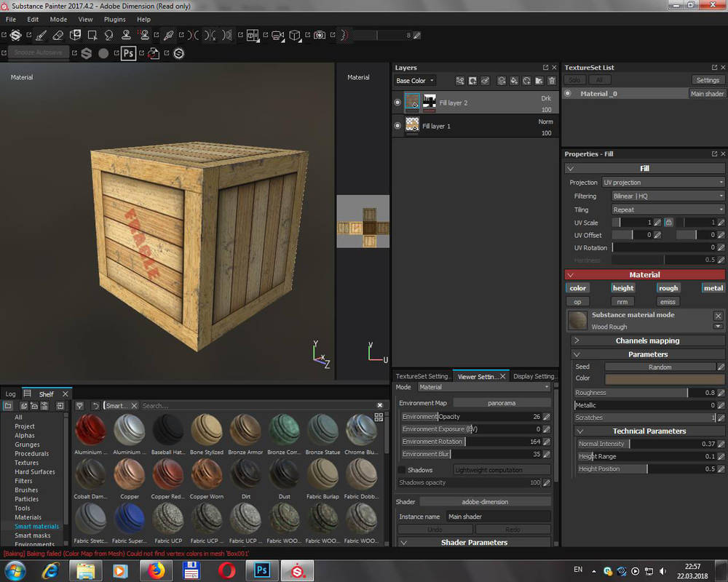Click the Shelf filter funnel icon

click(x=80, y=406)
